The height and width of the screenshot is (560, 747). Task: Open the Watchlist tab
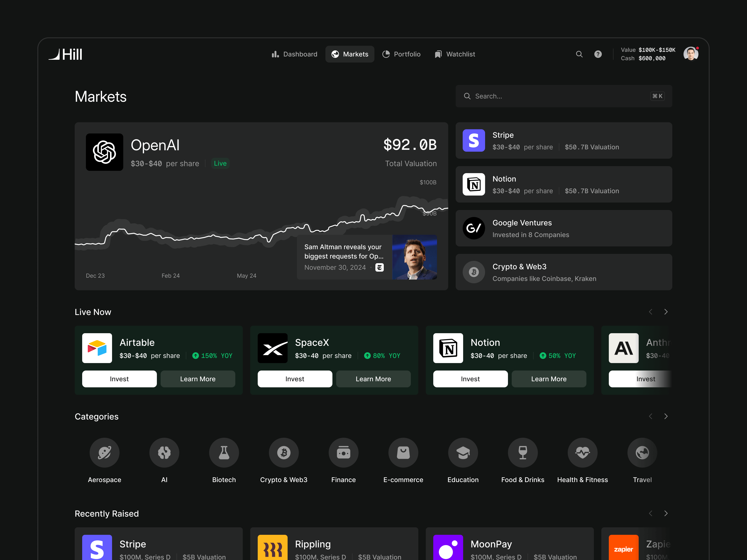tap(455, 54)
